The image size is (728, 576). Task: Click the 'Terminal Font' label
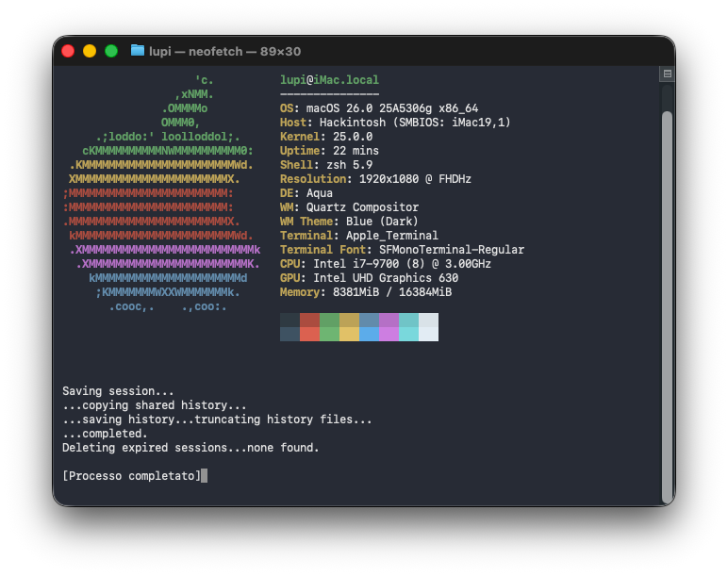(x=323, y=249)
